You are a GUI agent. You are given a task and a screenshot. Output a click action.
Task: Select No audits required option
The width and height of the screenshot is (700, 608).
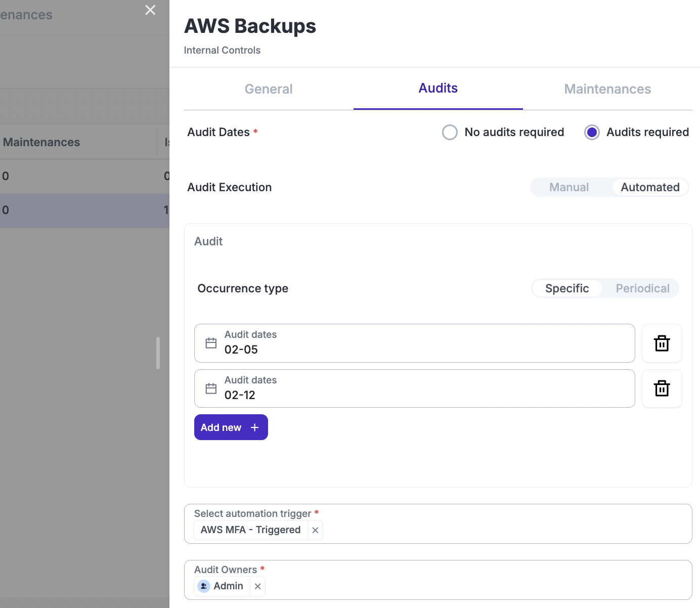pos(450,132)
